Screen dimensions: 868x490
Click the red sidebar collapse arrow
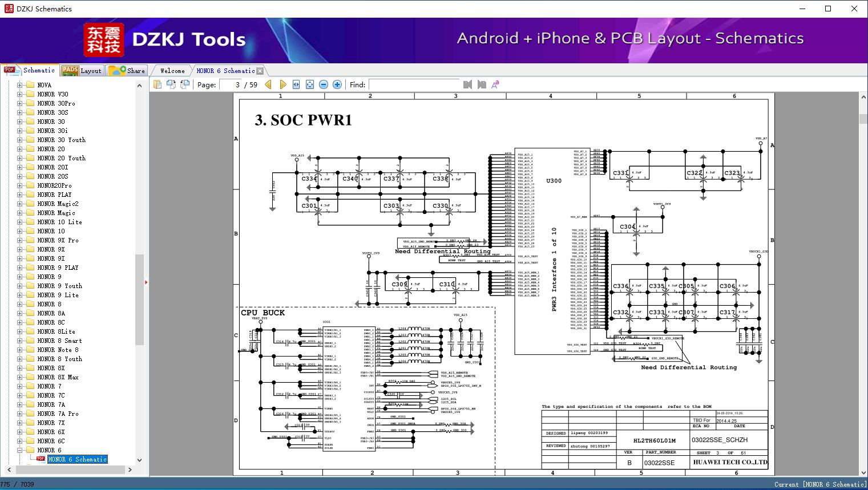click(146, 282)
